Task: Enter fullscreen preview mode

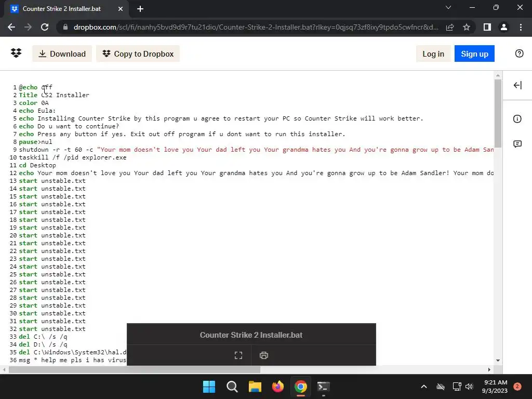Action: click(238, 355)
